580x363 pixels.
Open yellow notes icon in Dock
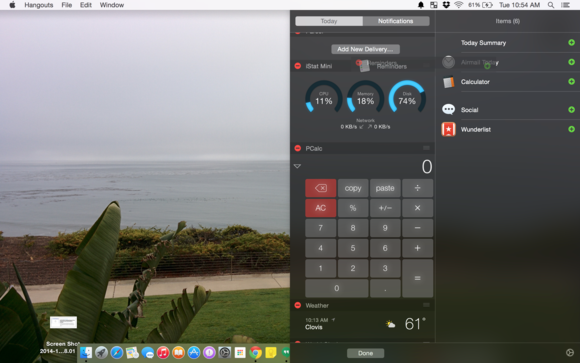[271, 353]
